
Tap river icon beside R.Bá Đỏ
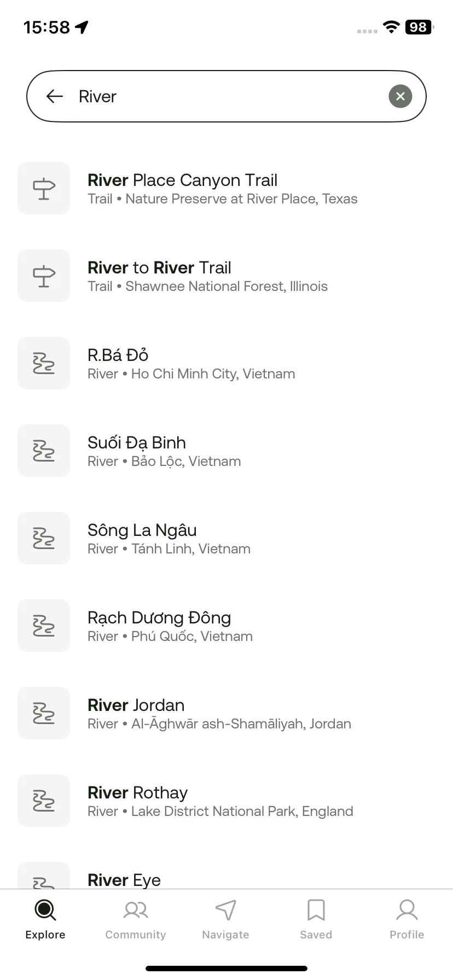click(44, 363)
